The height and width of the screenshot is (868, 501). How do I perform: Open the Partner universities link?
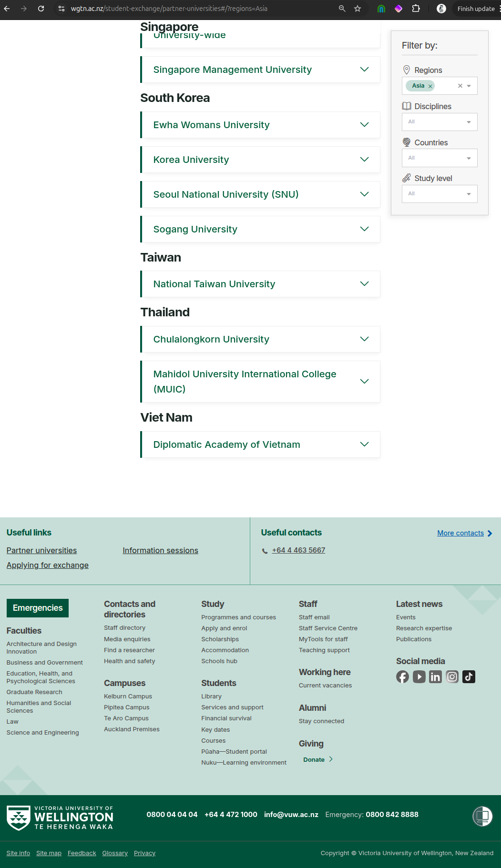[x=41, y=550]
